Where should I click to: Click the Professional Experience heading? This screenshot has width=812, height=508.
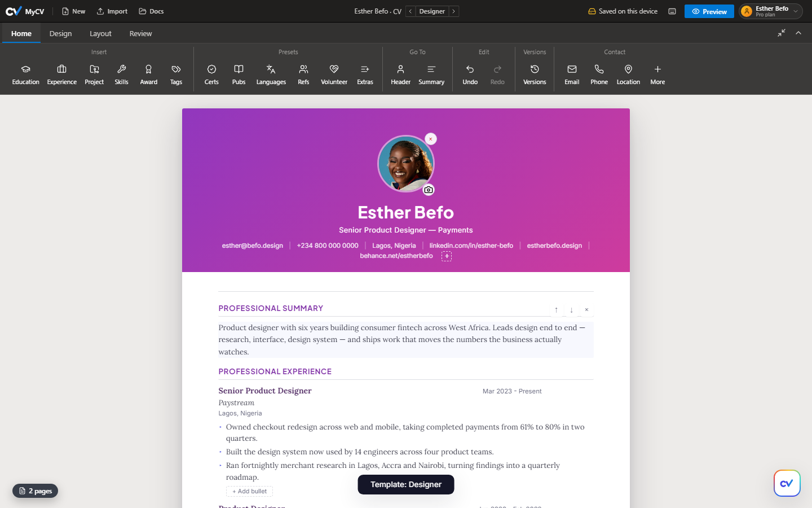275,371
